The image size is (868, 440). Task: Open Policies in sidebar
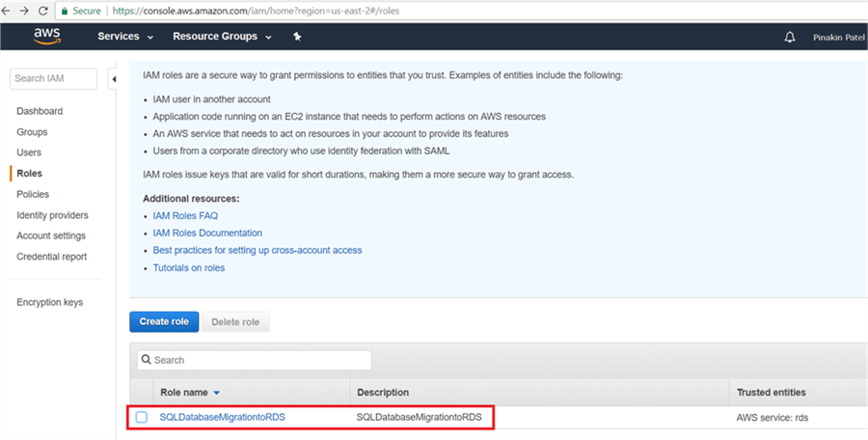[33, 194]
